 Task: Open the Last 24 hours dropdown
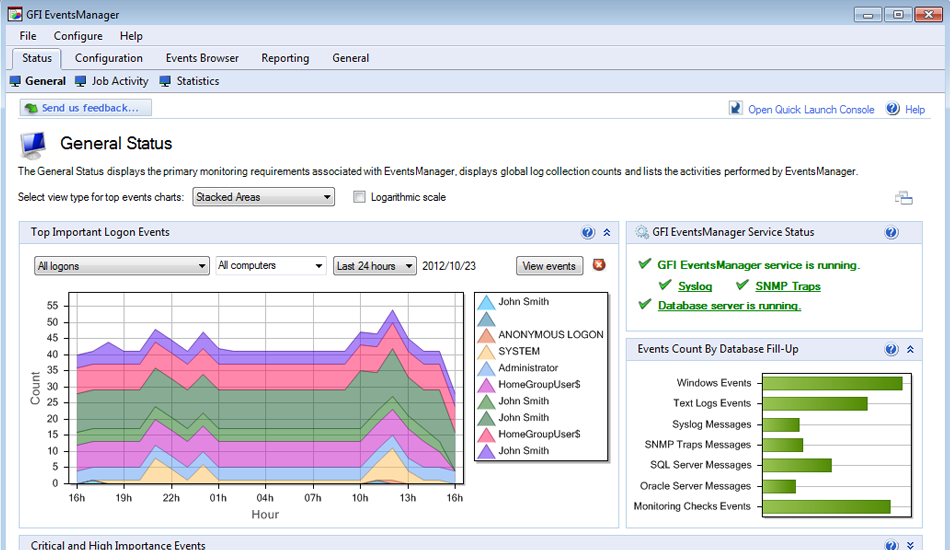(x=374, y=266)
